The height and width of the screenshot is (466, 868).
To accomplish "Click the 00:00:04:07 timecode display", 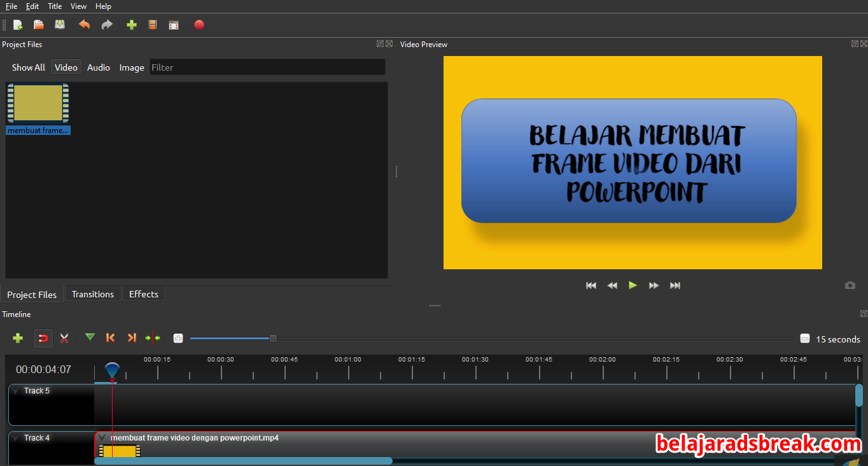I will (x=43, y=369).
